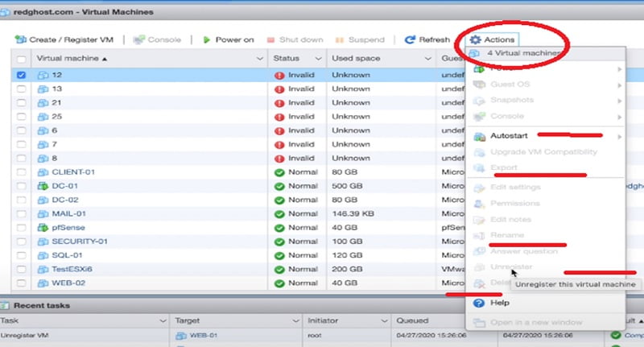644x347 pixels.
Task: Click the Create / Register VM icon
Action: coord(21,39)
